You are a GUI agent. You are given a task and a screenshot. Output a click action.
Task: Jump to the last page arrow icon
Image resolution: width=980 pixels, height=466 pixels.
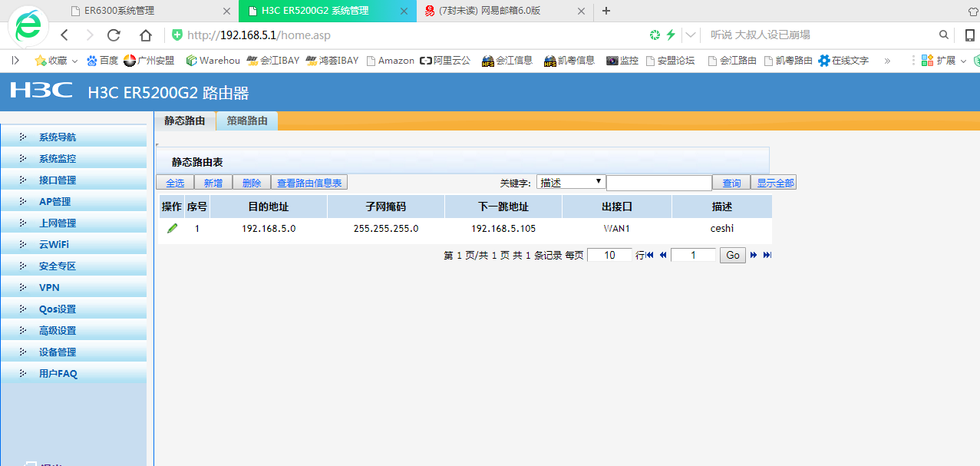[x=767, y=255]
